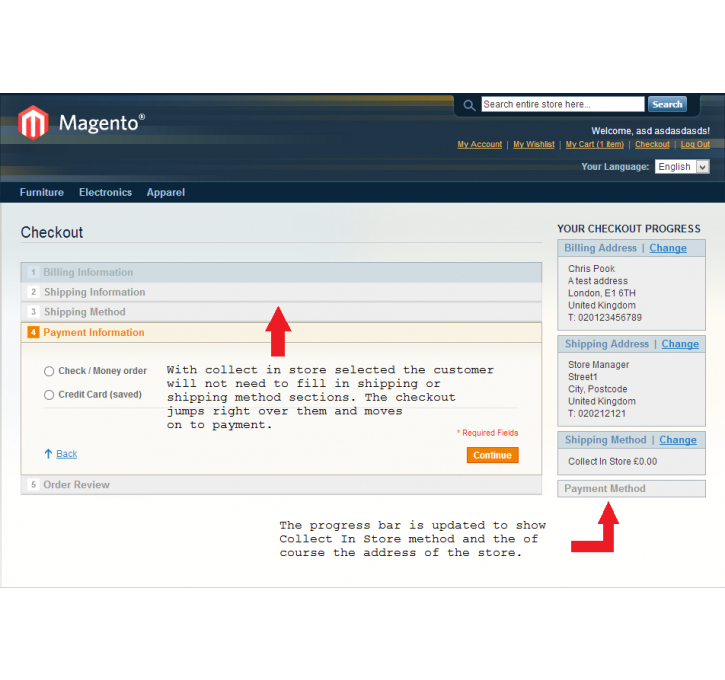
Task: Select Check / Money order payment
Action: pos(49,371)
